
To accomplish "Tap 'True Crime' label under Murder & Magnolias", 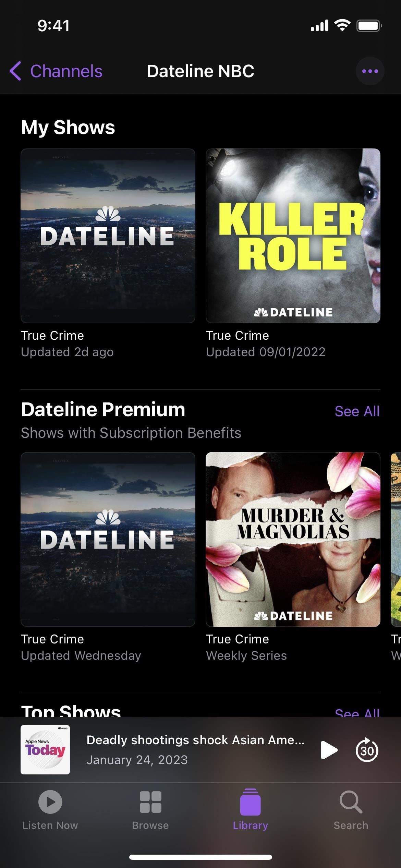I will (x=238, y=639).
